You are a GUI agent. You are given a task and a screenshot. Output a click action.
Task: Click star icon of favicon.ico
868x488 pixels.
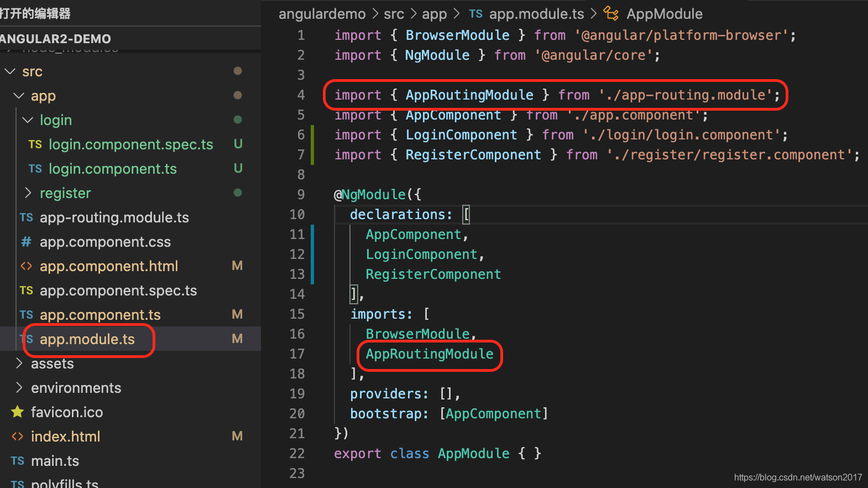coord(18,412)
